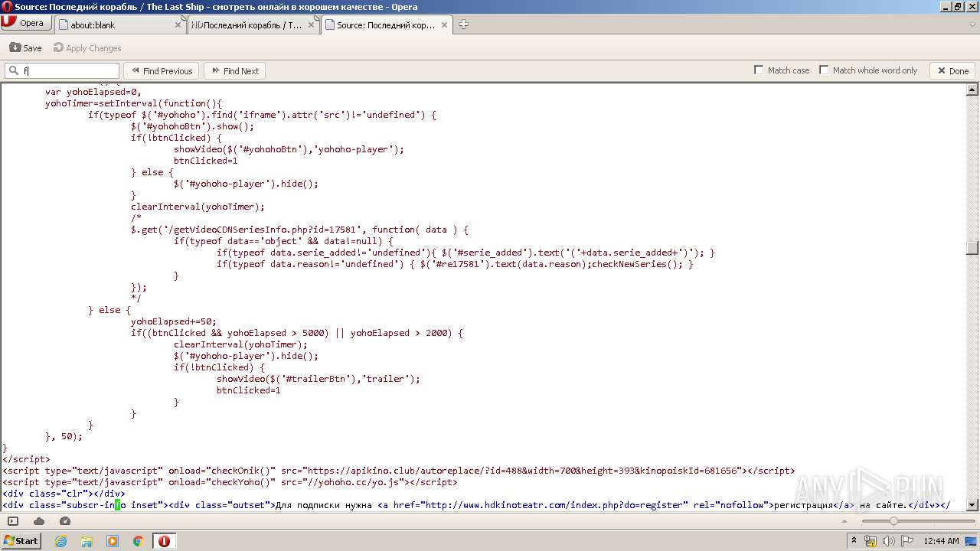
Task: Click the 12:44 AM system clock
Action: [x=941, y=541]
